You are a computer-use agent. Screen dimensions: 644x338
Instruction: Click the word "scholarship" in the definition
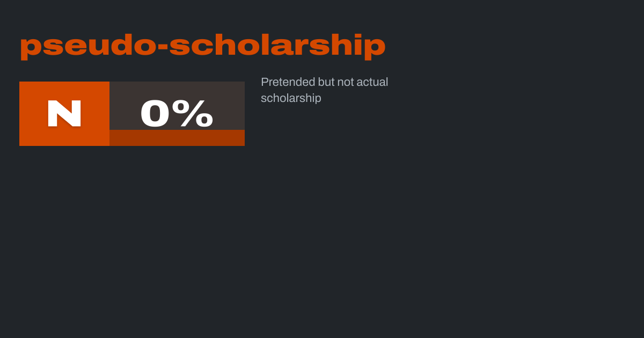coord(291,98)
